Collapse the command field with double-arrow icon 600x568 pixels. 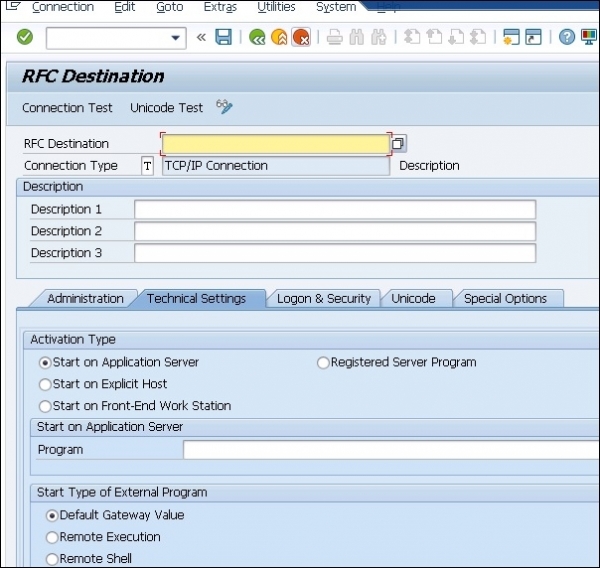tap(201, 38)
